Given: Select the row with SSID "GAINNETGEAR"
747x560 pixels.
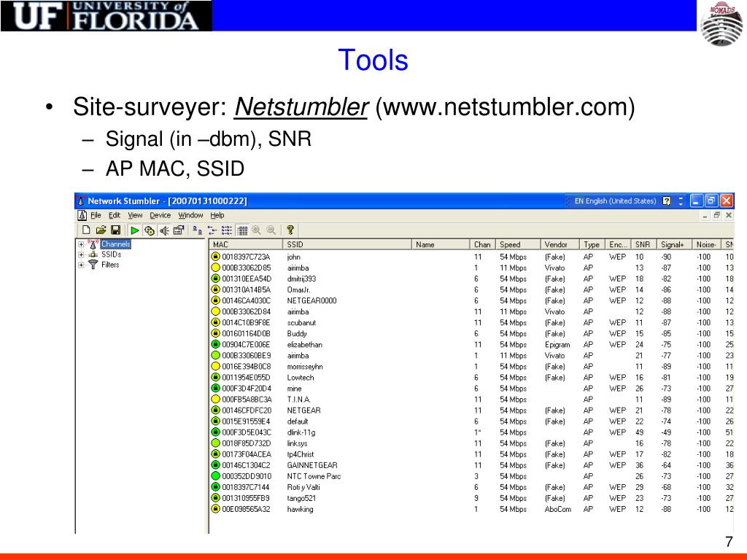Looking at the screenshot, I should pos(472,464).
